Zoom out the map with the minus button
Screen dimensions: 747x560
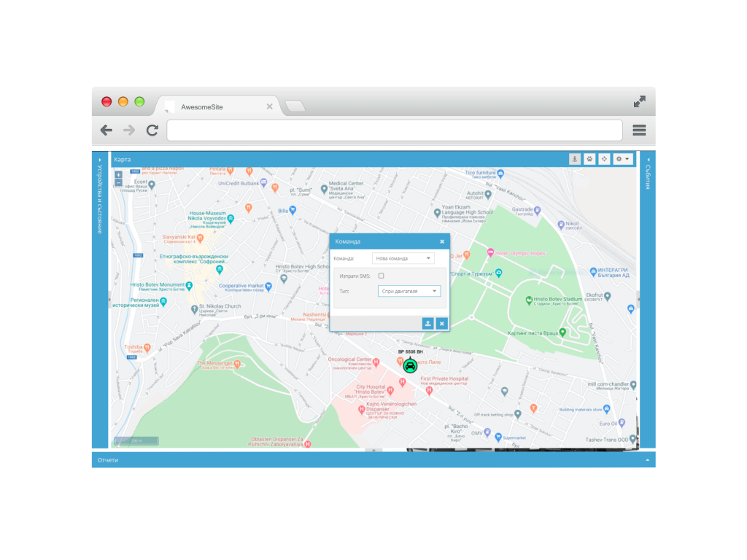[x=119, y=182]
